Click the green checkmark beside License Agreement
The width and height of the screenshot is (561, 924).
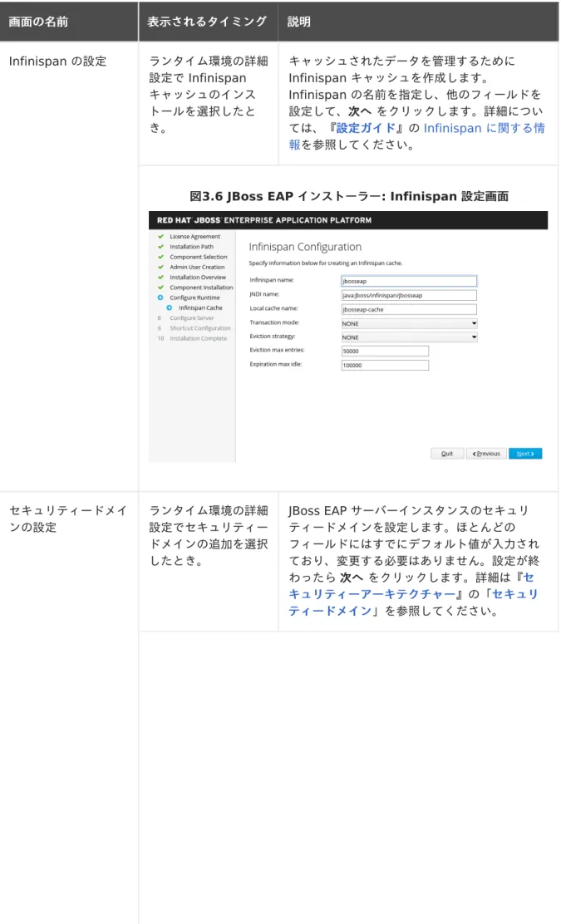160,236
